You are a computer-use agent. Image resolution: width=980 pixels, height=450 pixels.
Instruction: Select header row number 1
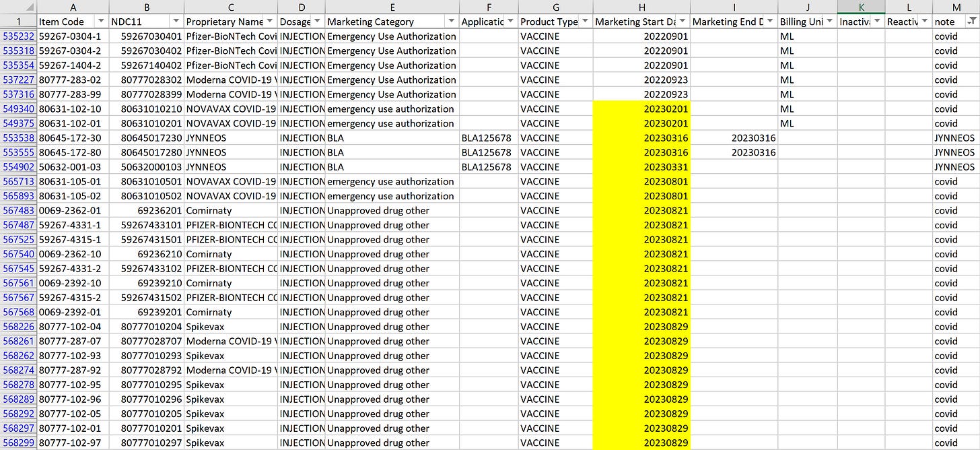18,22
